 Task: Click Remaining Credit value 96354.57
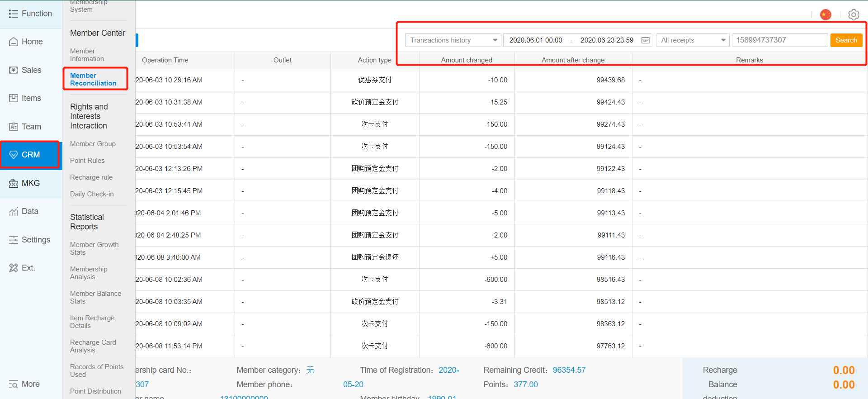[x=569, y=370]
